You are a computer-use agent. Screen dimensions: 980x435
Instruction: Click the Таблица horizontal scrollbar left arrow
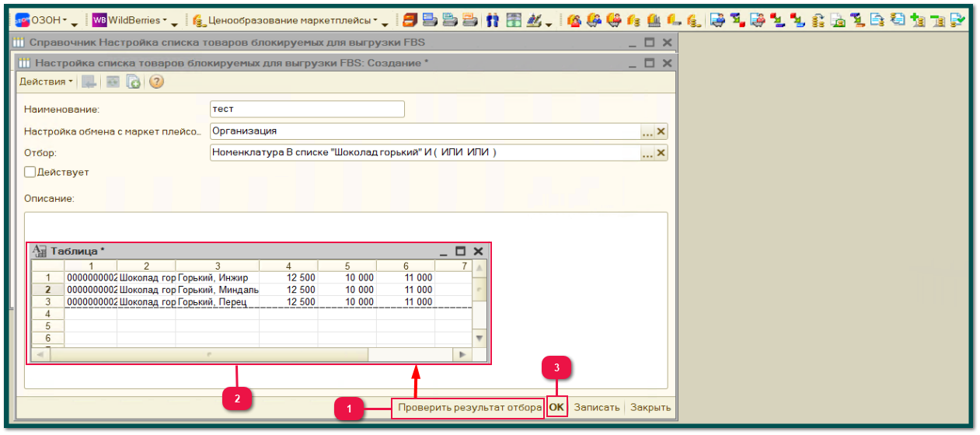pos(39,354)
